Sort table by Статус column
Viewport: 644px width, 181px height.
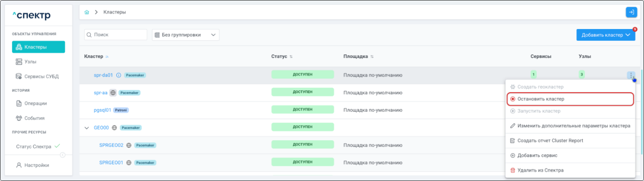point(291,56)
